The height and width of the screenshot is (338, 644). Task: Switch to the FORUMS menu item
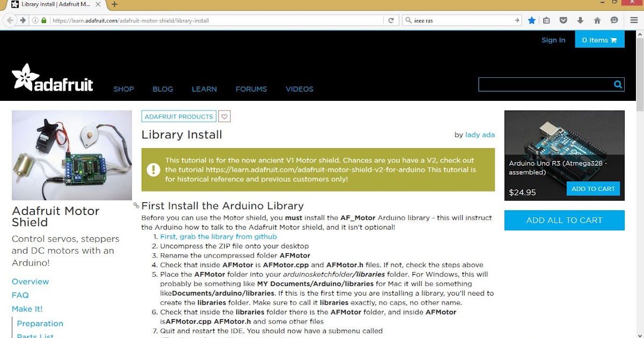point(251,89)
